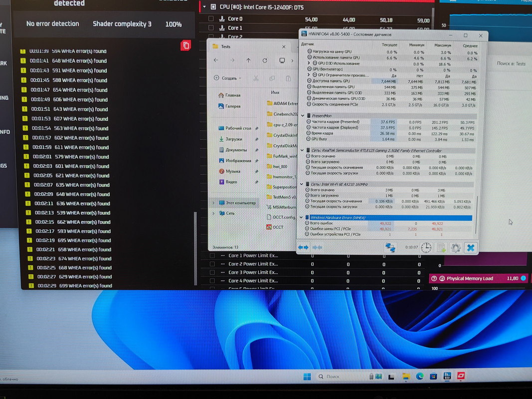Open HWiNFO remote monitoring computers icon
The image size is (532, 399).
point(390,247)
